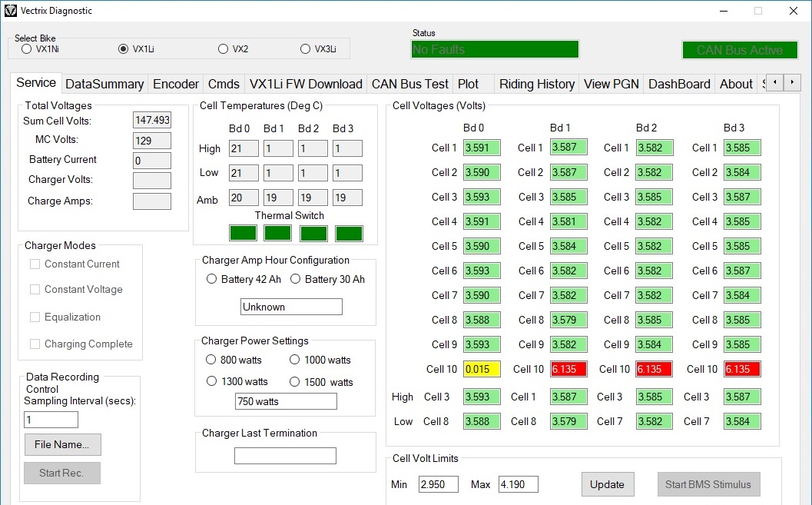This screenshot has width=812, height=505.
Task: Click the Max cell volt limit field
Action: click(519, 484)
